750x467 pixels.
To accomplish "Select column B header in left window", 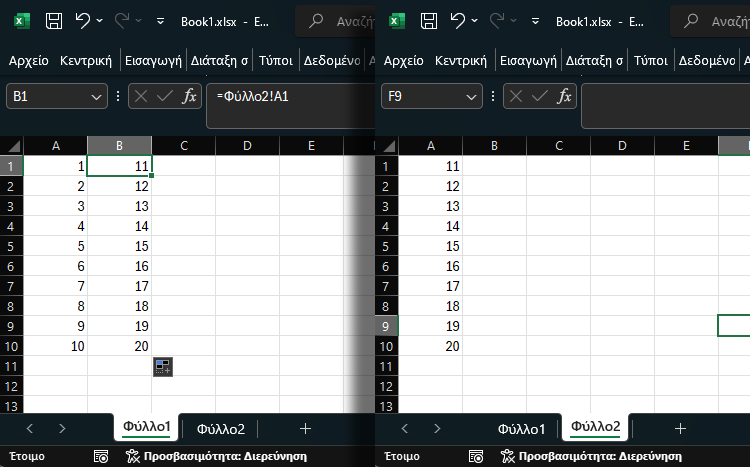I will (120, 146).
